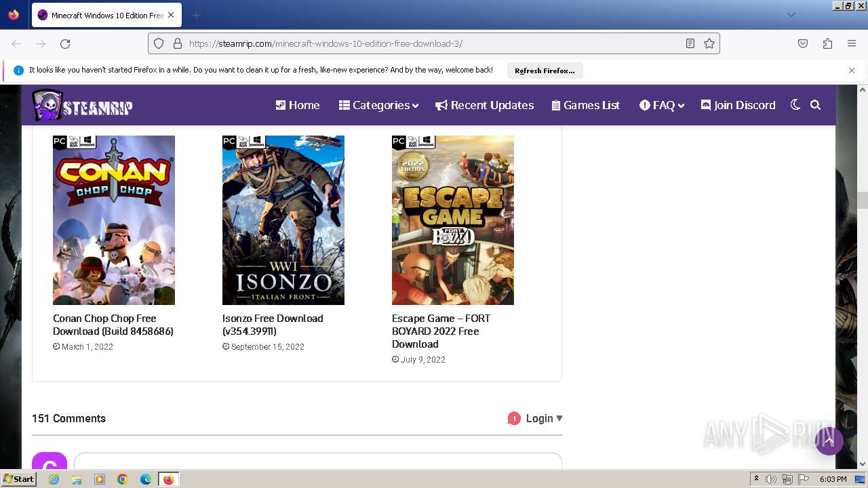Screen dimensions: 868x488
Task: Open tracking protection shield icon
Action: pos(159,43)
